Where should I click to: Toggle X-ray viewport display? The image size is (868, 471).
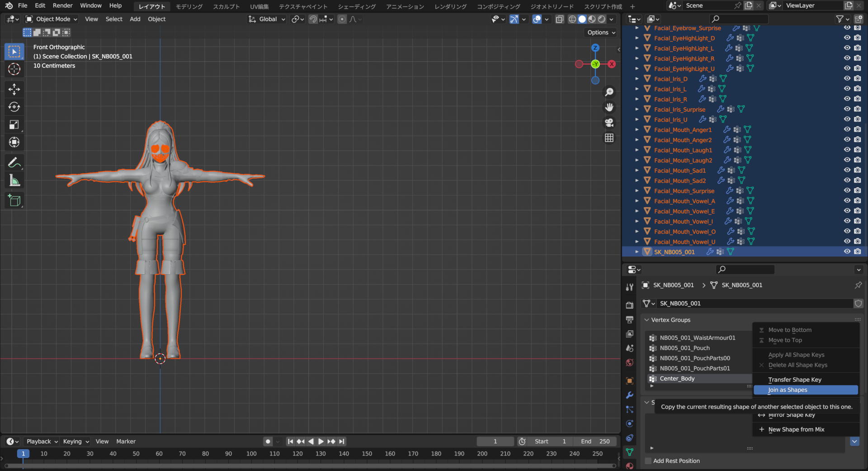pyautogui.click(x=560, y=19)
